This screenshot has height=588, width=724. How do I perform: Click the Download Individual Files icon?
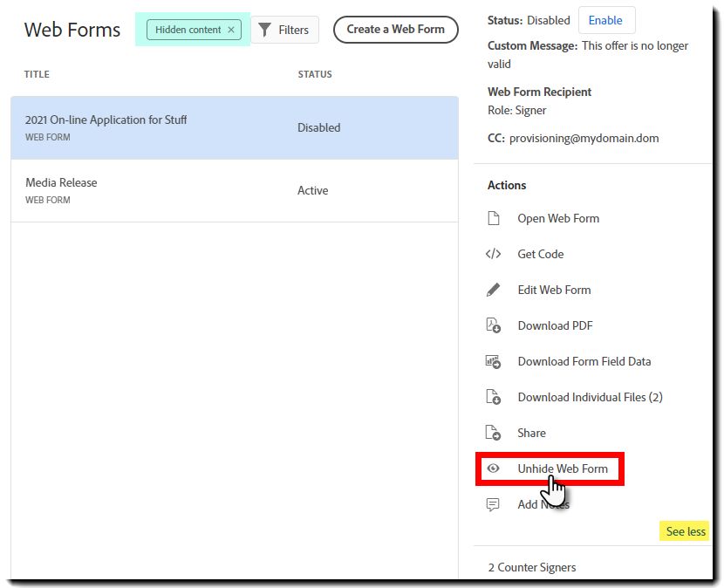493,397
